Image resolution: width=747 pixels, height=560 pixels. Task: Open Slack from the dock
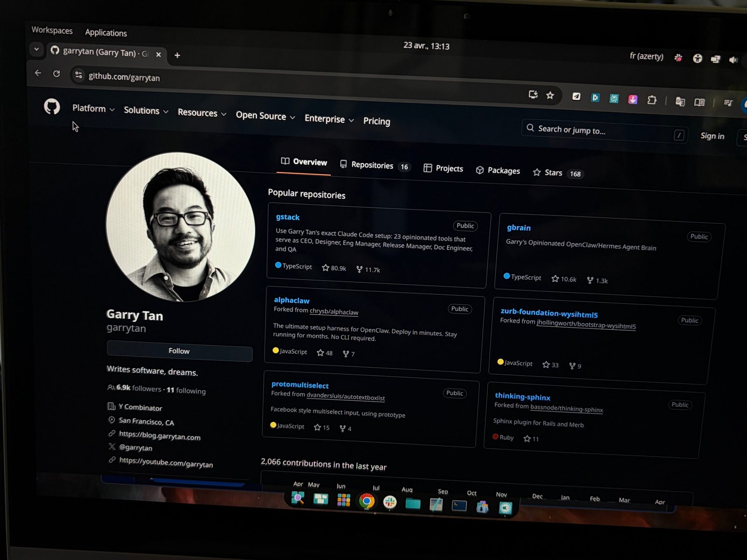tap(390, 502)
